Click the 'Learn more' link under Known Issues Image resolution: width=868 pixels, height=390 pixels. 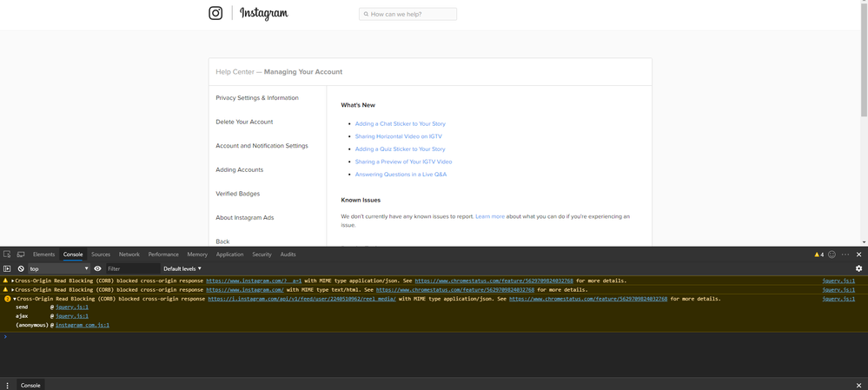pyautogui.click(x=490, y=216)
